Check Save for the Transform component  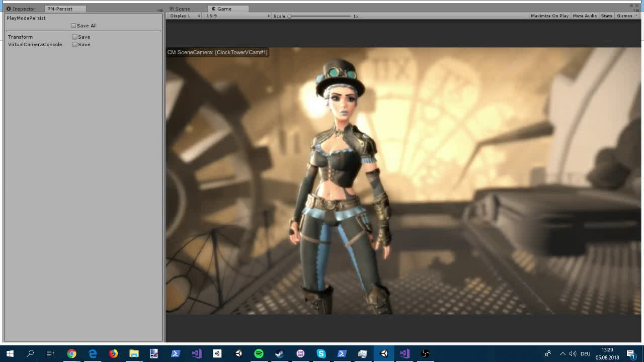pyautogui.click(x=74, y=37)
